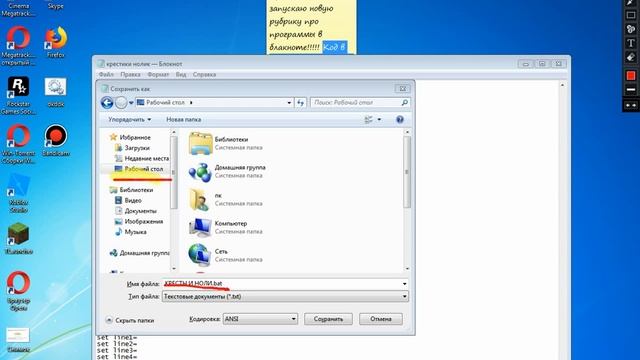
Task: Select 'Документы' library in the tree
Action: pos(140,211)
